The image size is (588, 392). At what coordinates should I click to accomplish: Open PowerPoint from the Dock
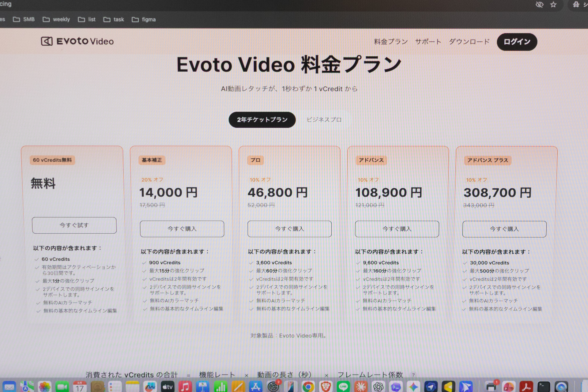509,387
